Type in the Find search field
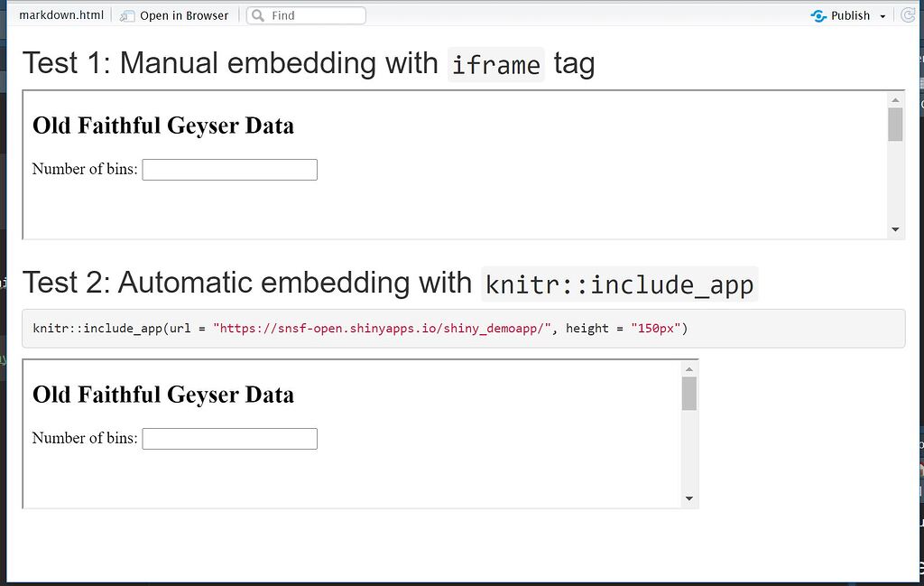 316,15
